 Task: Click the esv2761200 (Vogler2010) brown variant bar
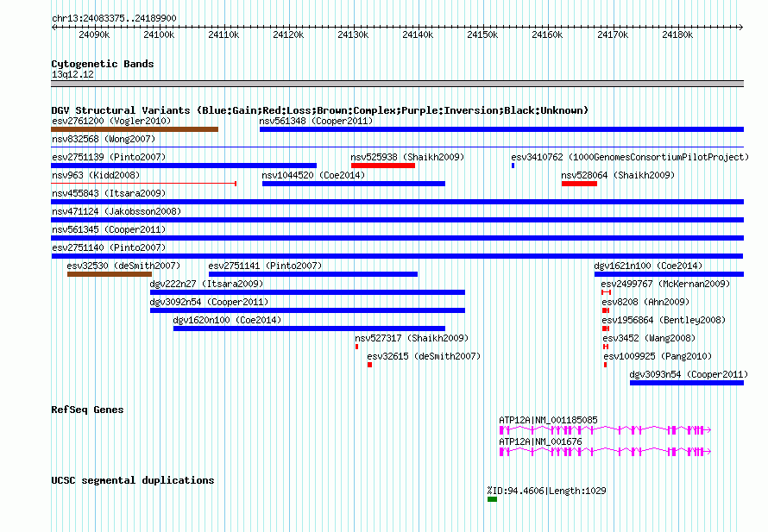tap(135, 129)
